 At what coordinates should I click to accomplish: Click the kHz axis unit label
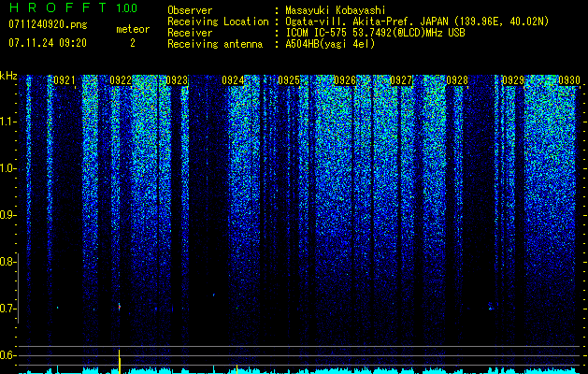tap(8, 76)
